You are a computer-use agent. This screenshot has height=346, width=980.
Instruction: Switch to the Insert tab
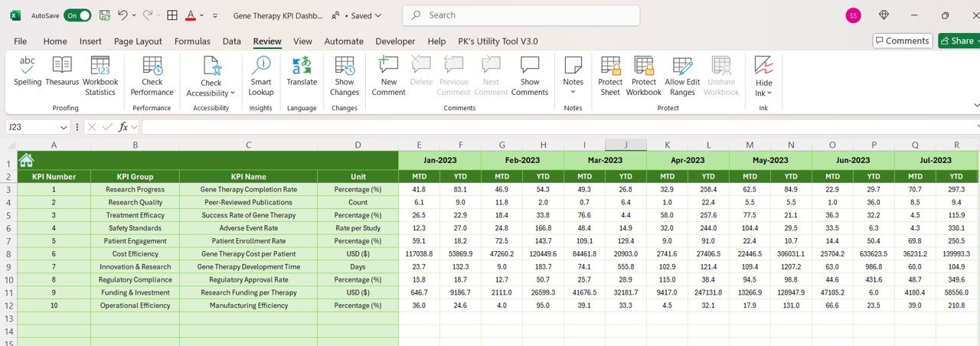pyautogui.click(x=90, y=41)
